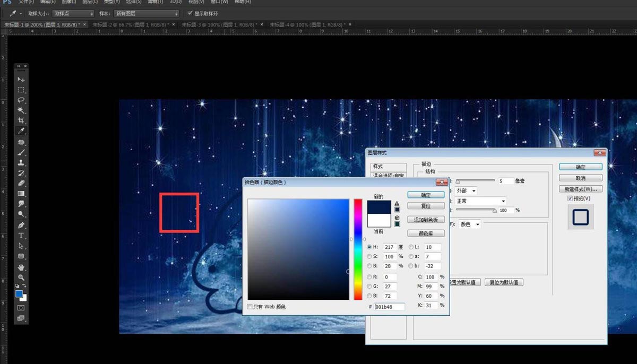Viewport: 637px width, 364px height.
Task: Select the Crop tool
Action: click(x=21, y=120)
